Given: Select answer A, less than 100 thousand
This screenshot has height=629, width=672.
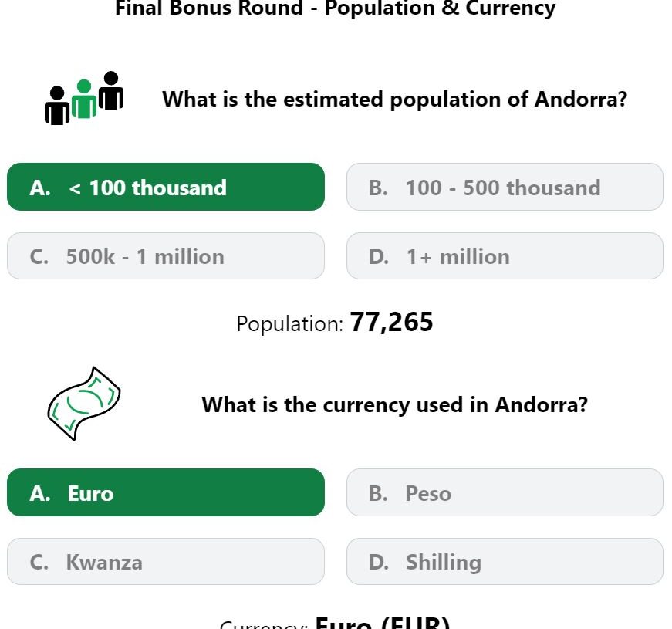Looking at the screenshot, I should [x=166, y=187].
